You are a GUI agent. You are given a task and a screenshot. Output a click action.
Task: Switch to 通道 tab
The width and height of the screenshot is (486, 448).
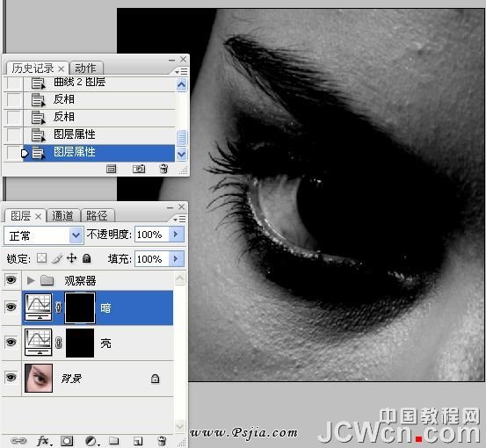(x=62, y=215)
